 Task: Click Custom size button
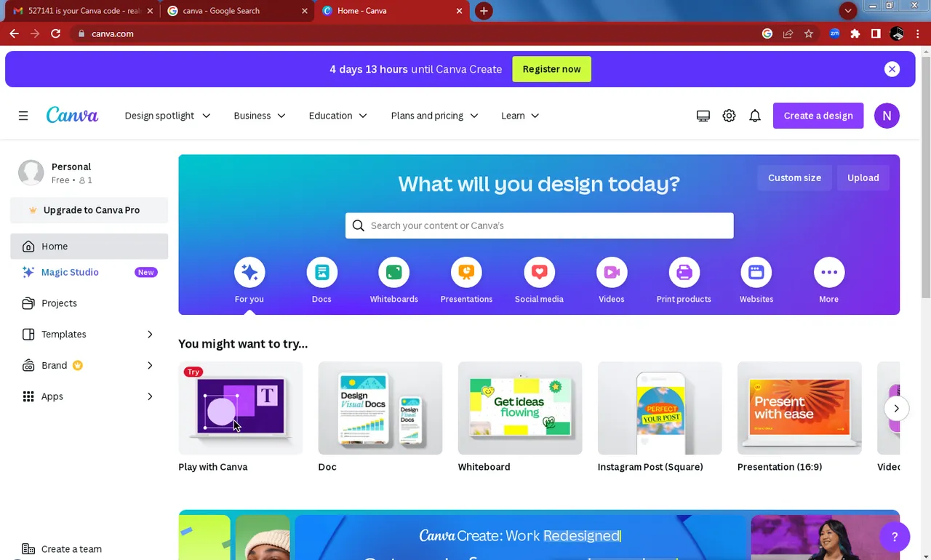[794, 177]
